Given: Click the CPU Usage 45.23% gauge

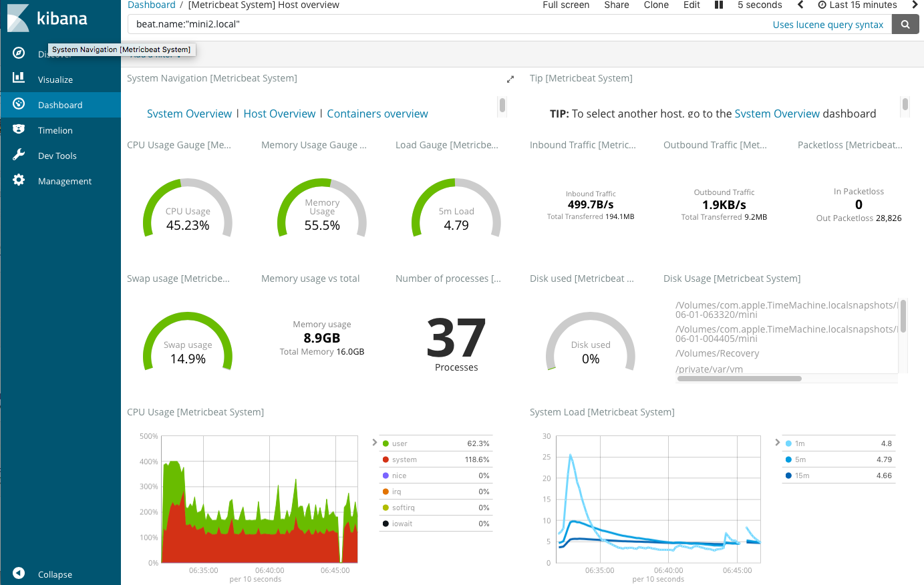Looking at the screenshot, I should pos(188,208).
